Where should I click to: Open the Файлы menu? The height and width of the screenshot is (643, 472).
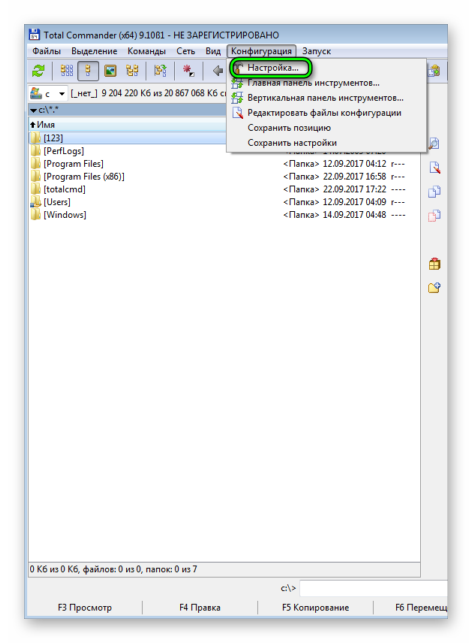46,51
